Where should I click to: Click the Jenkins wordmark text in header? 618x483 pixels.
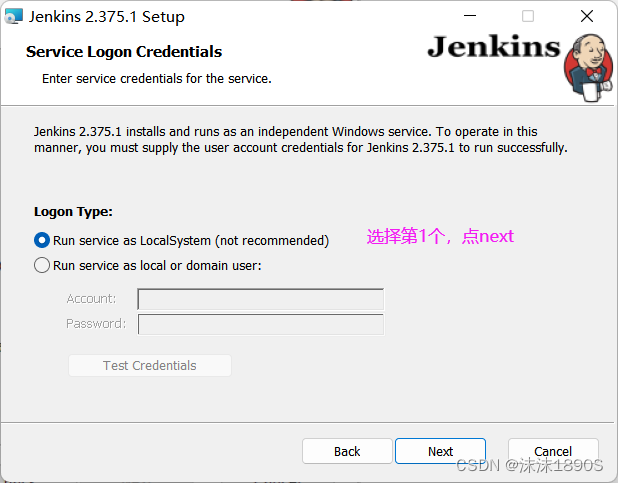[494, 47]
